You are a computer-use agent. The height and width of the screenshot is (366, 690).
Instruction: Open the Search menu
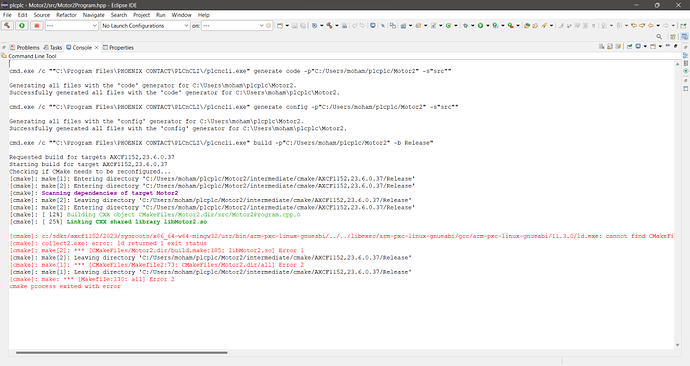[x=119, y=15]
